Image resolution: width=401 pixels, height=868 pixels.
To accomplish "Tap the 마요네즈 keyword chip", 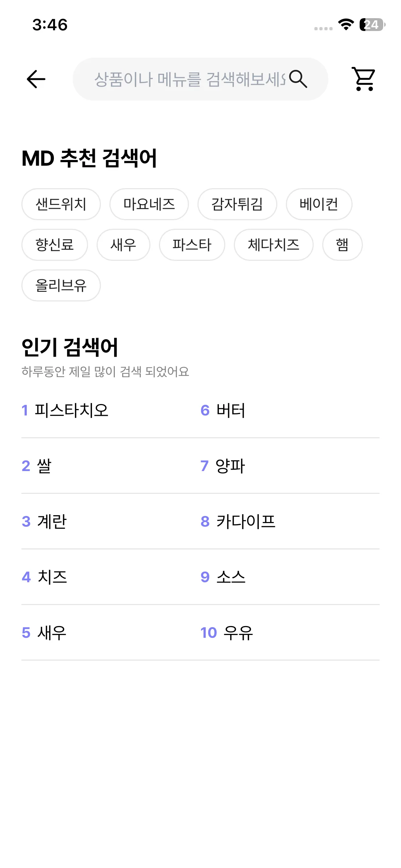I will [x=149, y=204].
